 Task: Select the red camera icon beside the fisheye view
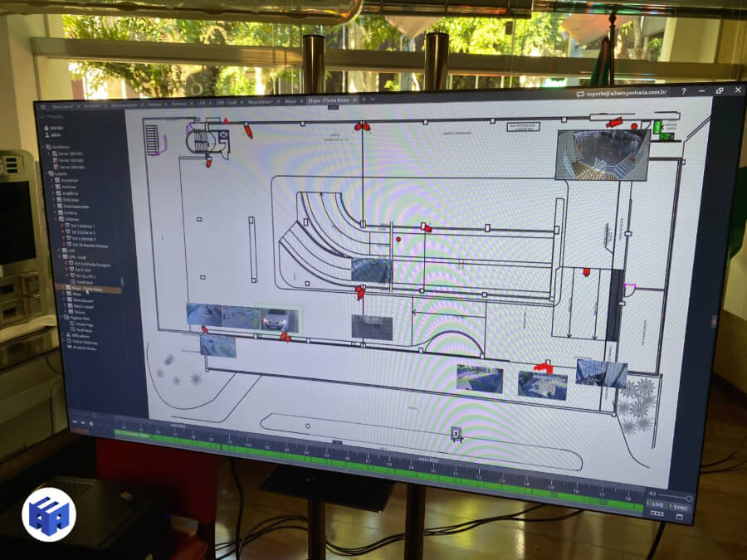(613, 123)
